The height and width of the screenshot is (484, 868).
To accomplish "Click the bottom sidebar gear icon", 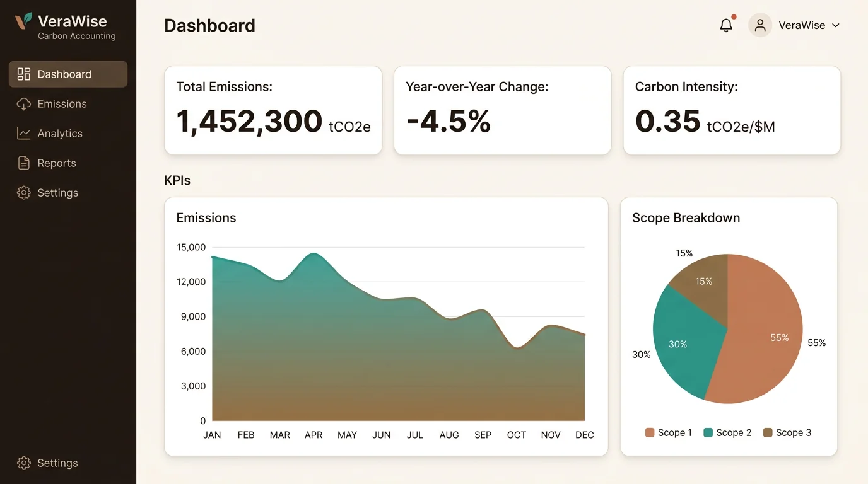I will (x=23, y=463).
